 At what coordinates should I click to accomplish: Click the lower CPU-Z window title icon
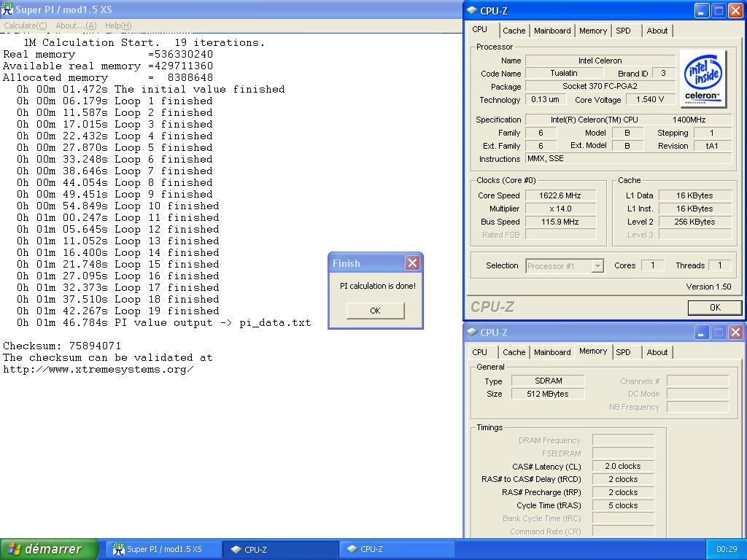472,332
